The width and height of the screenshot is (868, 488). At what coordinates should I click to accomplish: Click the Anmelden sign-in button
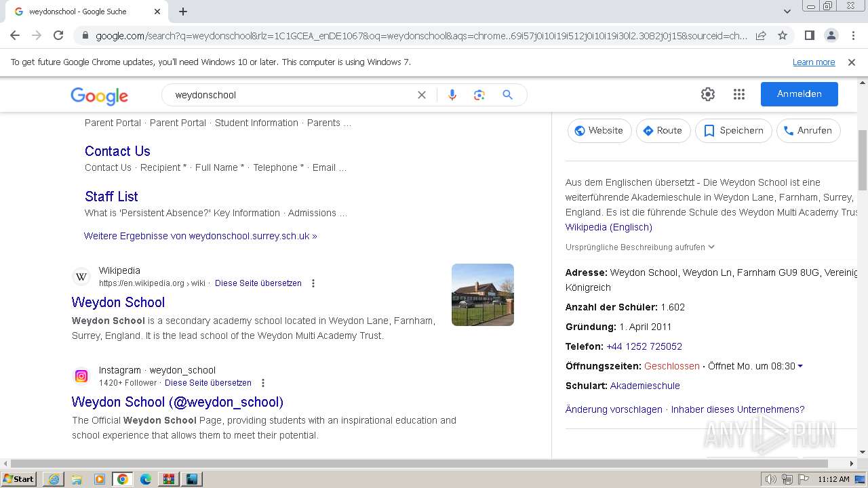click(x=800, y=94)
